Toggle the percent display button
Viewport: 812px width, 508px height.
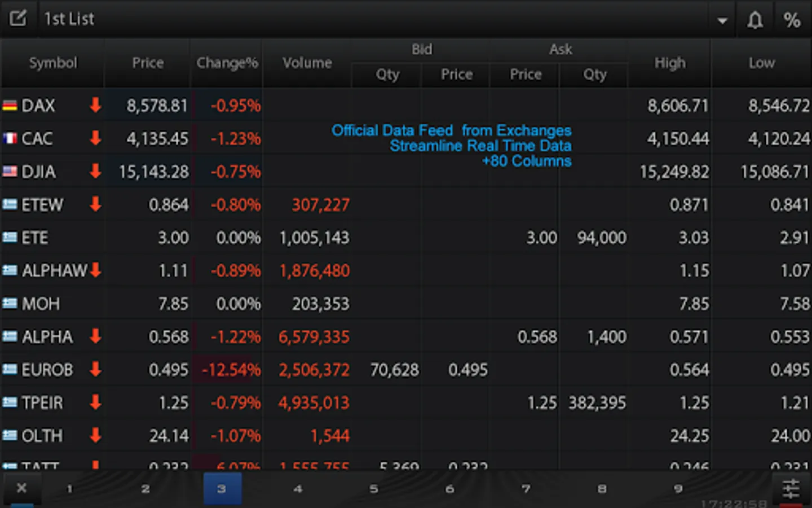[792, 20]
